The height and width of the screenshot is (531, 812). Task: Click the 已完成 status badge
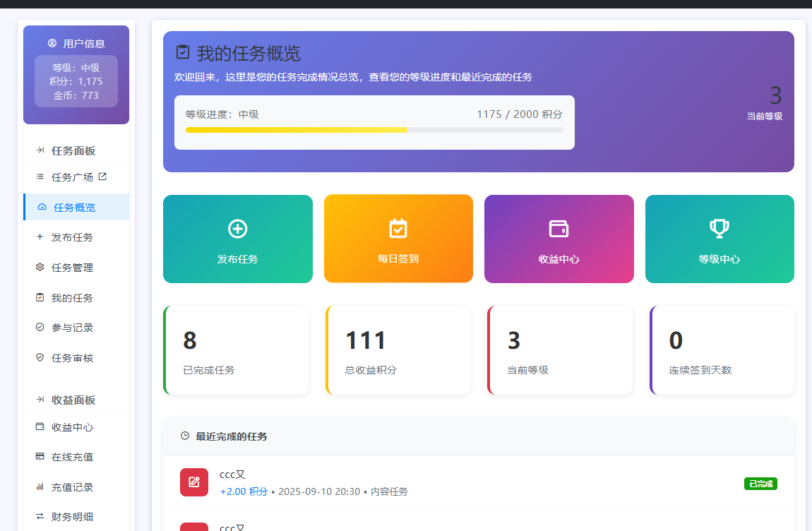click(760, 484)
